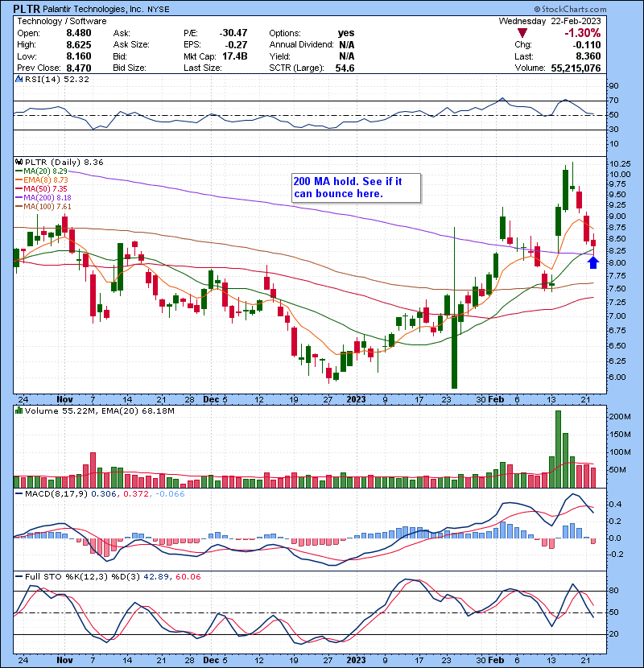
Task: Click the 10.25 price axis label
Action: tap(620, 164)
